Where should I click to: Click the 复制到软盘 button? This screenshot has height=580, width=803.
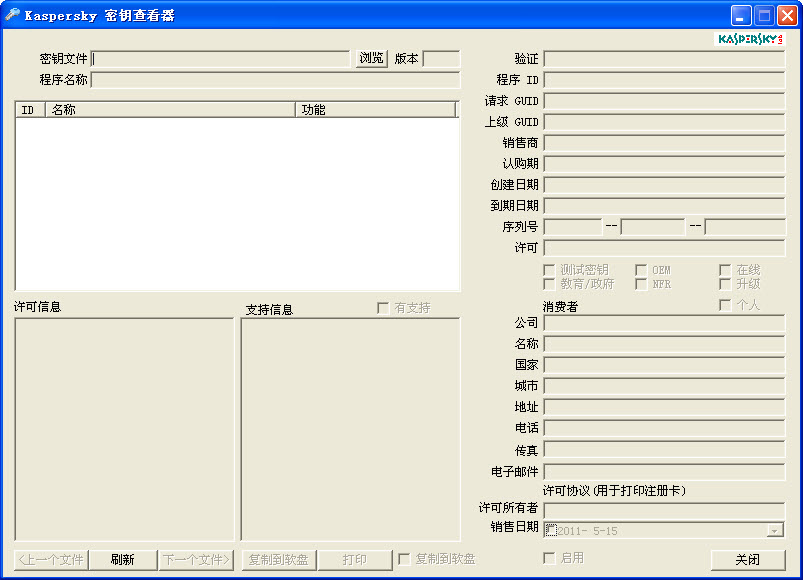279,560
